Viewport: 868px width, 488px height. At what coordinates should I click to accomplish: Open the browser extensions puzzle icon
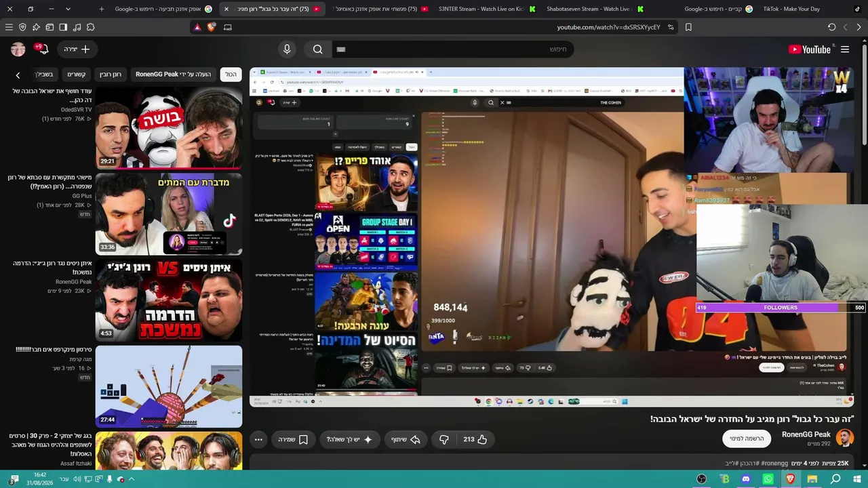tap(90, 27)
